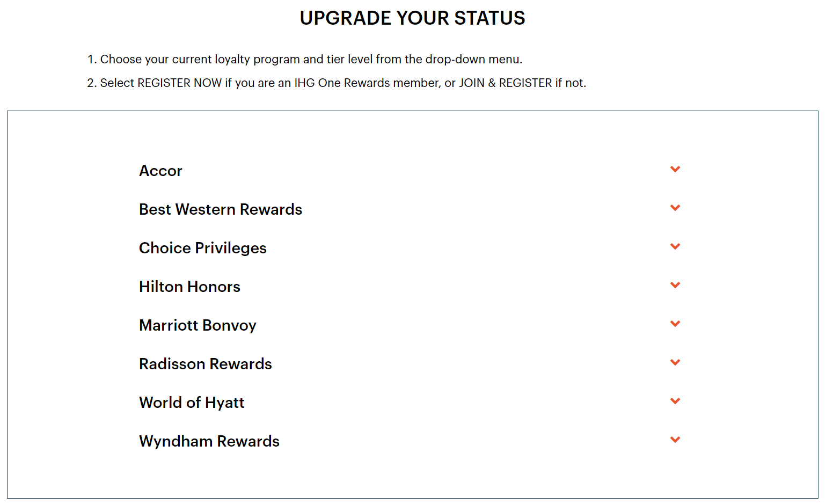Select the Hilton Honors program label
826x504 pixels.
pos(189,287)
